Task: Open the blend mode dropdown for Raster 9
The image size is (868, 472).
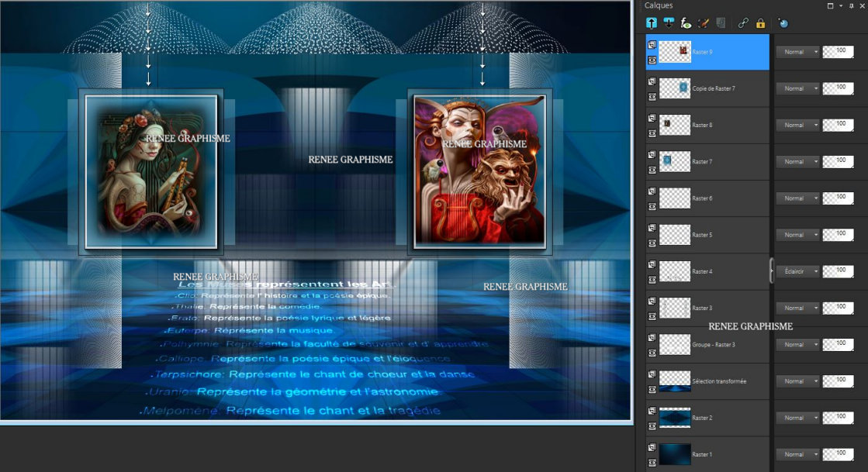Action: coord(797,52)
